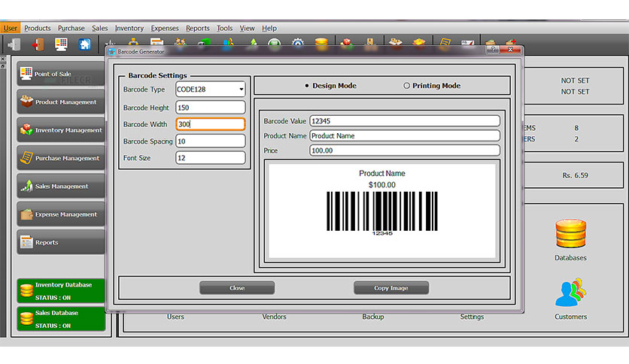Click the Users label in dashboard

(175, 317)
